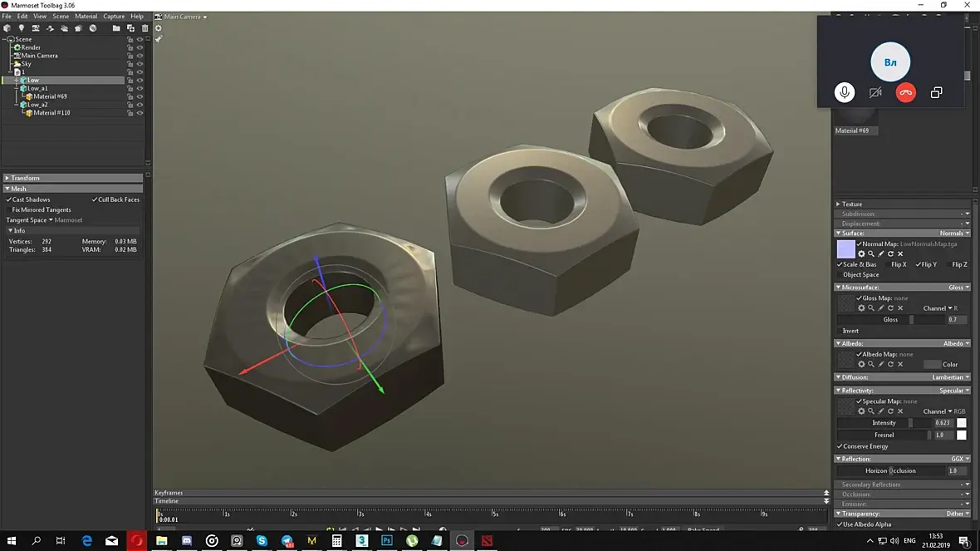Open the Capture menu
Image resolution: width=980 pixels, height=551 pixels.
(x=114, y=17)
